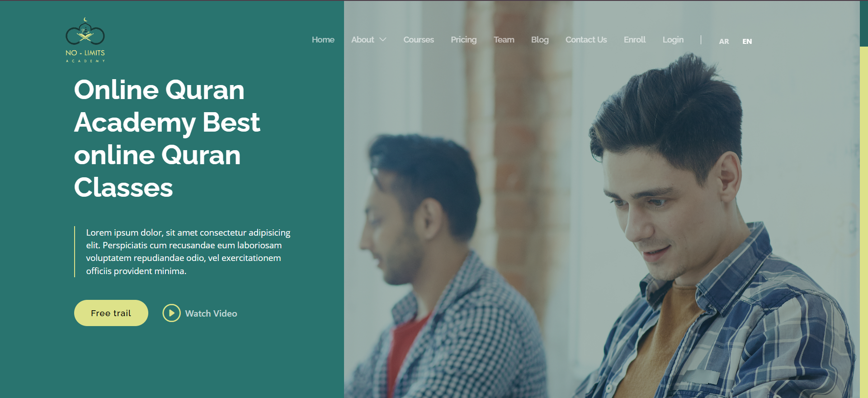Switch language to AR
The height and width of the screenshot is (398, 868).
coord(724,41)
